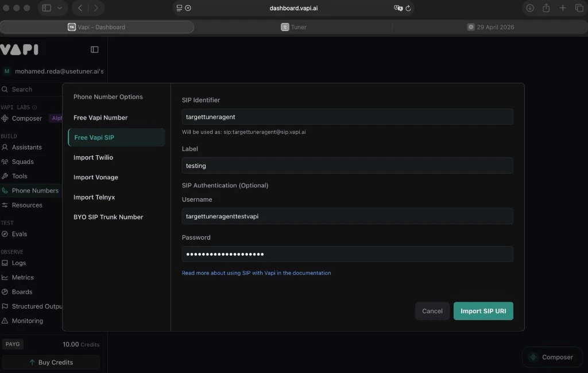The height and width of the screenshot is (373, 588).
Task: Click the sidebar Search box
Action: point(32,89)
